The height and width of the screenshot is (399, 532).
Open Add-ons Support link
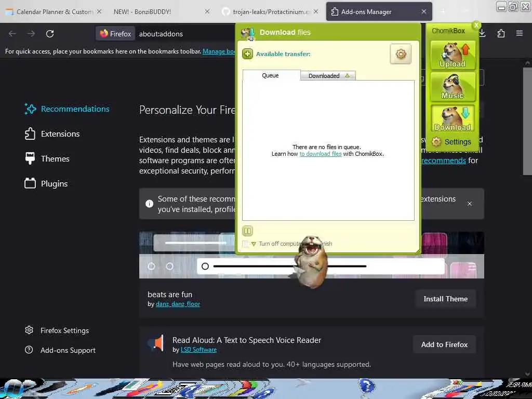tap(60, 350)
